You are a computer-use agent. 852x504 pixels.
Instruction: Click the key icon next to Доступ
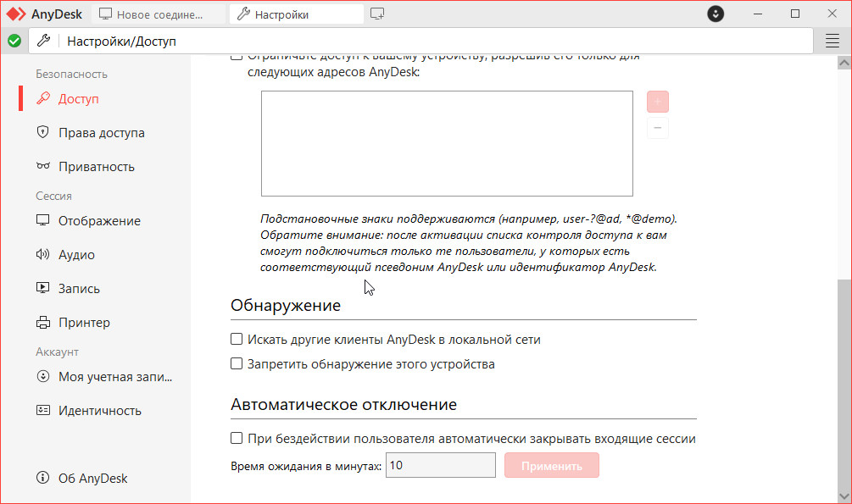point(43,99)
